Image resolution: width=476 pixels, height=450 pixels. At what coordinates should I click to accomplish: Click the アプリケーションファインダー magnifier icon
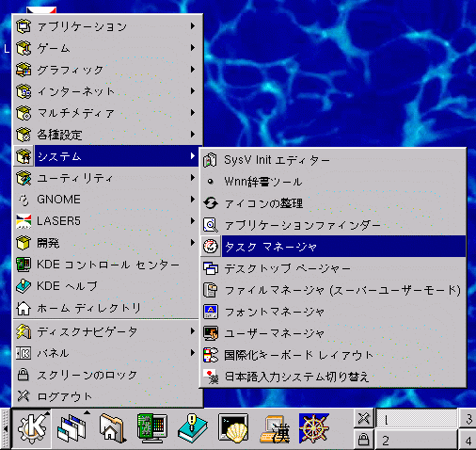click(211, 225)
